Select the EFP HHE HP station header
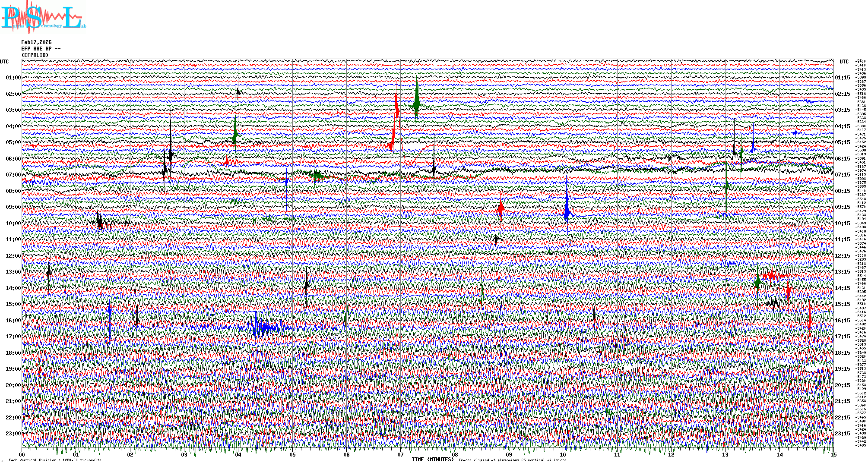Image resolution: width=868 pixels, height=466 pixels. [x=41, y=49]
